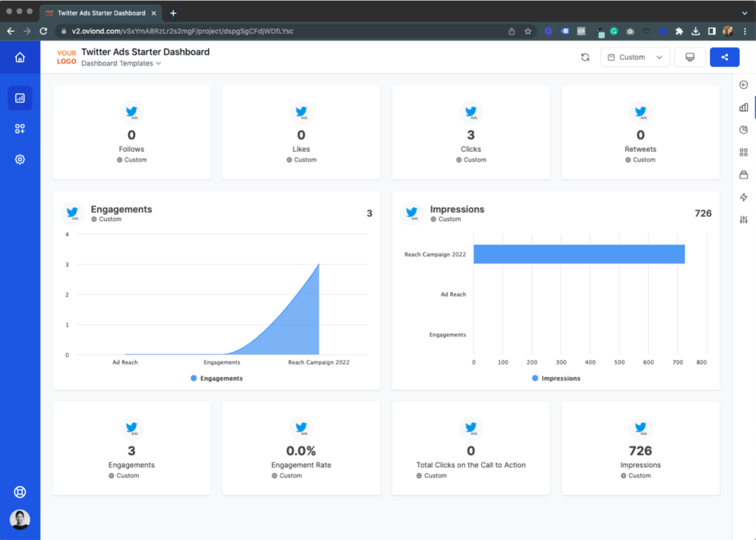The image size is (756, 540).
Task: Click the Reach Campaign 2022 blue bar
Action: point(579,255)
